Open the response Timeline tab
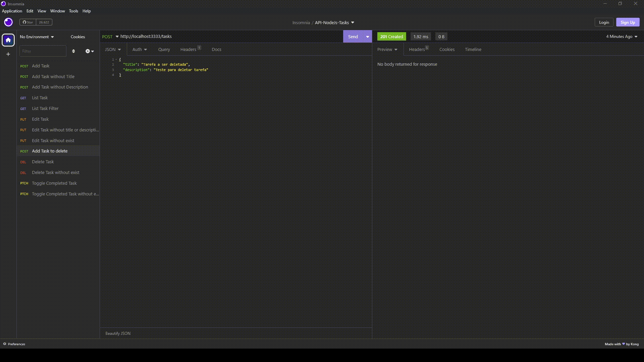This screenshot has width=644, height=362. point(473,49)
